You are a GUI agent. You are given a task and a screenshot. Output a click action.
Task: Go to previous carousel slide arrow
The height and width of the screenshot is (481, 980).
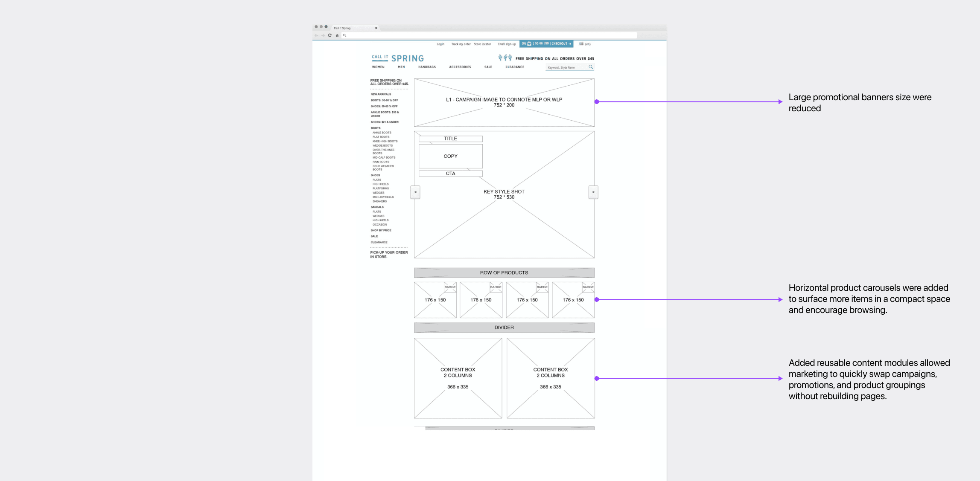pyautogui.click(x=415, y=192)
